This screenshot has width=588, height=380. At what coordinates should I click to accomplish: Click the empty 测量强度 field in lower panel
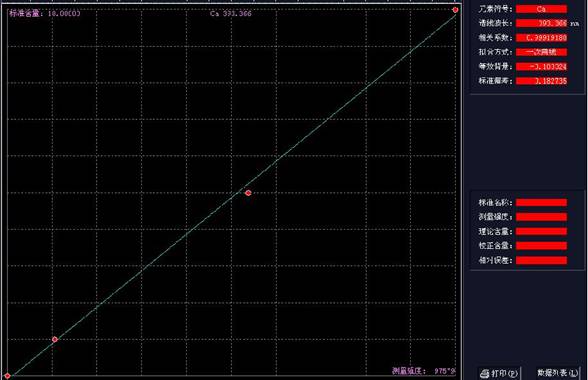541,217
